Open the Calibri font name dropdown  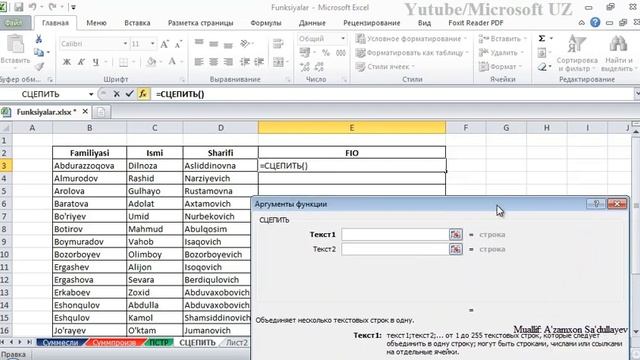click(125, 44)
